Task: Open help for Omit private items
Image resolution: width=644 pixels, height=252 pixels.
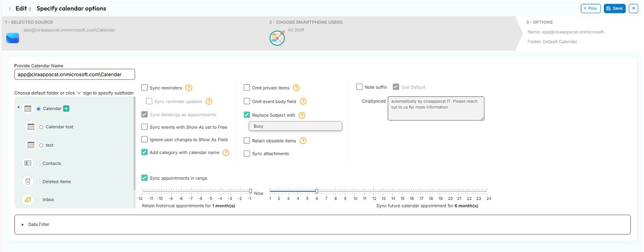Action: pos(296,88)
